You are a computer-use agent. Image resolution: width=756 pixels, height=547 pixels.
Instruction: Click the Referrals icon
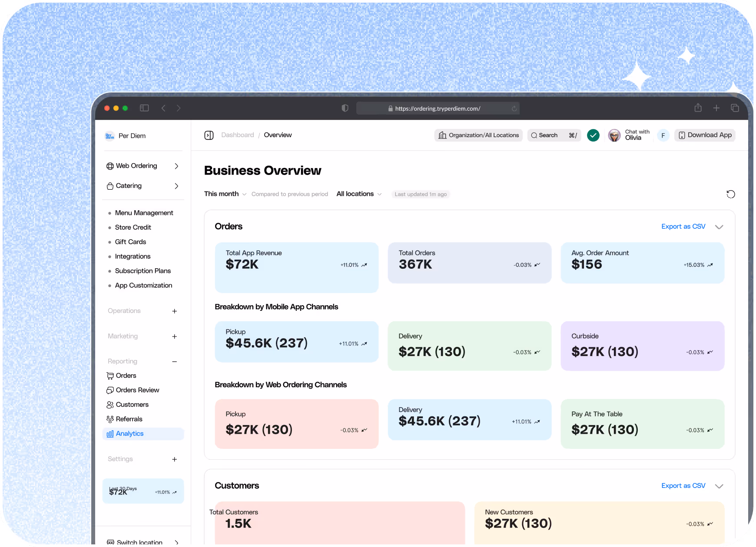pyautogui.click(x=110, y=419)
